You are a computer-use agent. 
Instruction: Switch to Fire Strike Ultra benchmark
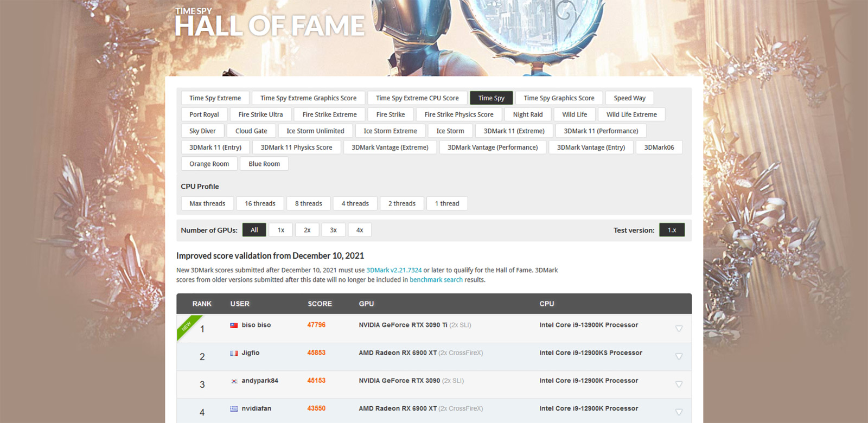260,114
